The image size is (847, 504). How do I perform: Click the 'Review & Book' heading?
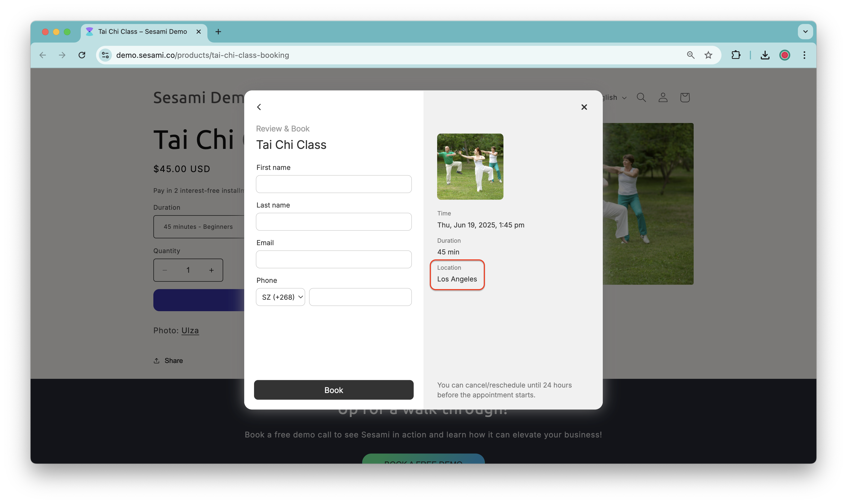[x=283, y=129]
